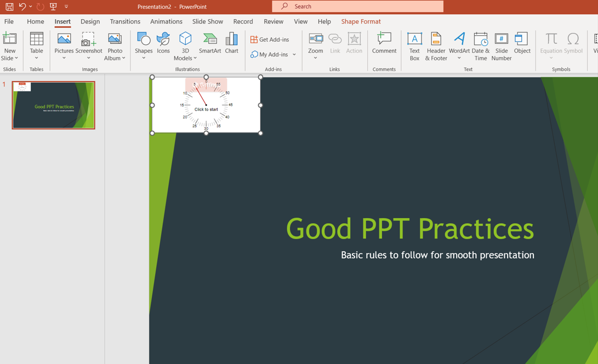Click the Get Add-ins button
This screenshot has height=364, width=598.
click(270, 39)
